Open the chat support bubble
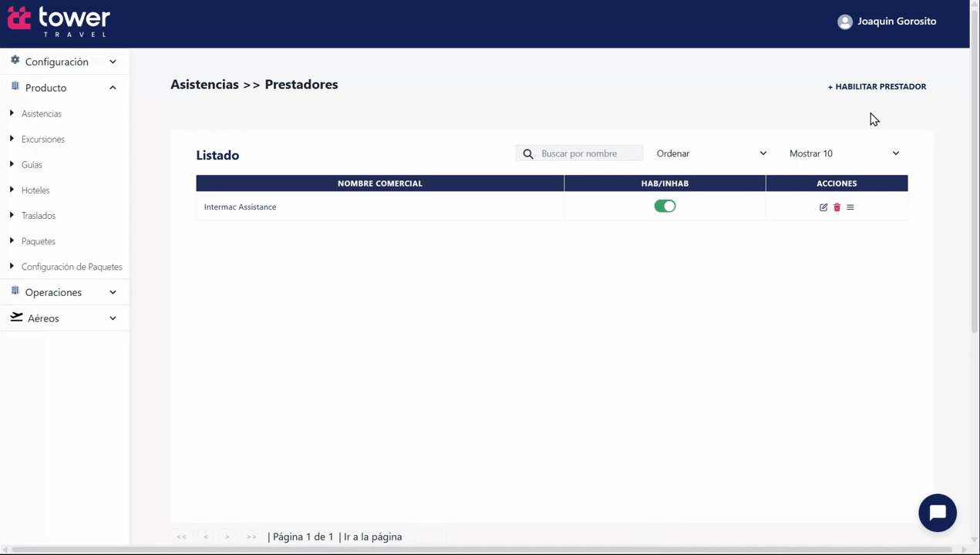The width and height of the screenshot is (980, 555). click(937, 513)
